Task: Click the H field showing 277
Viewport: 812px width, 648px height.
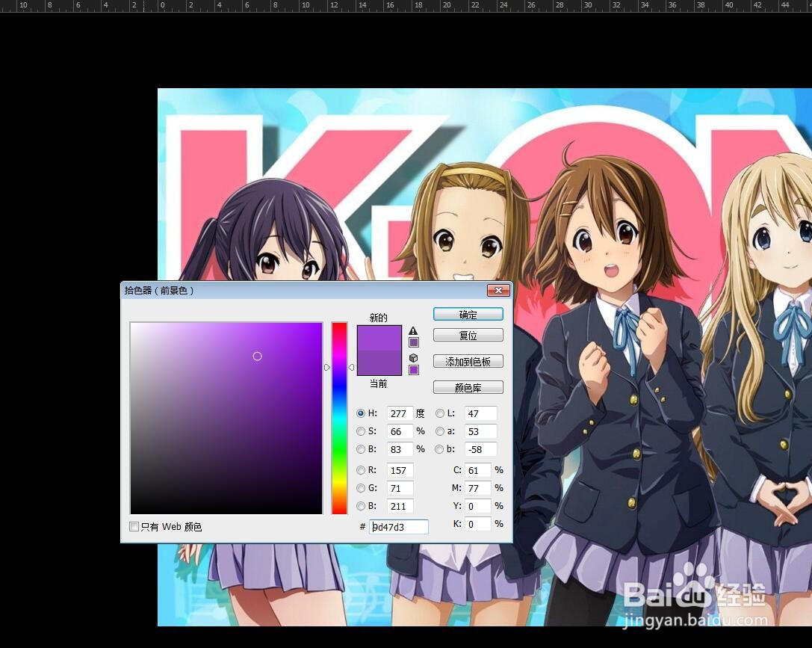Action: (x=400, y=413)
